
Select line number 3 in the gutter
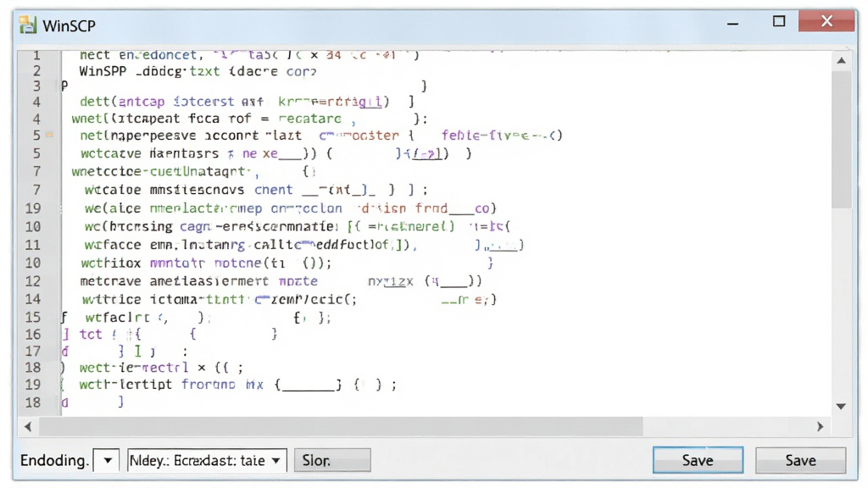(x=36, y=86)
